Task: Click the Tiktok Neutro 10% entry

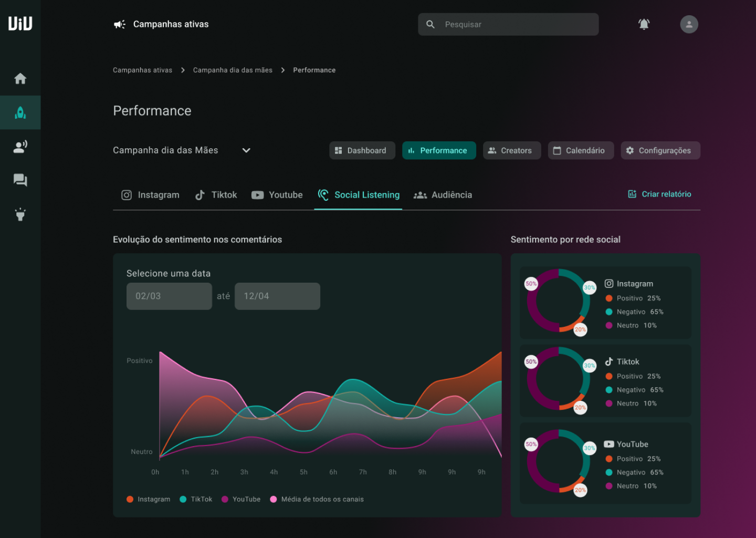Action: pyautogui.click(x=631, y=403)
